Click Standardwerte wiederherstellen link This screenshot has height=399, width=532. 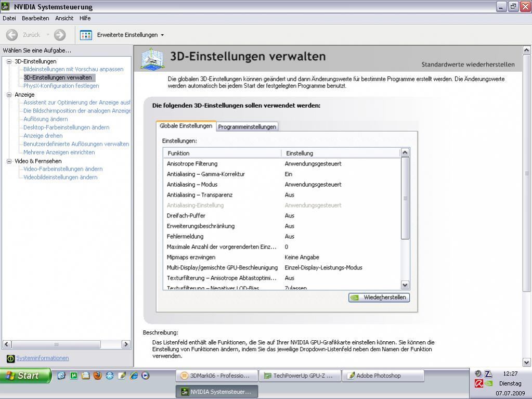coord(468,65)
